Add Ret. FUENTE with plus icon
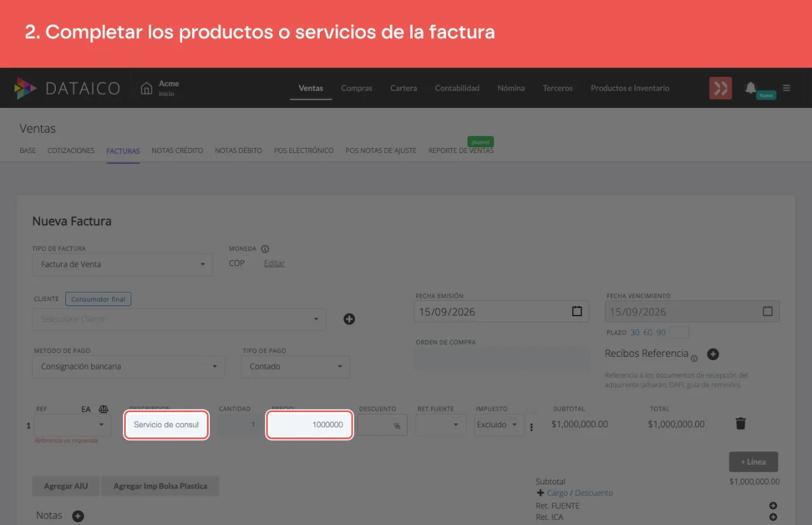812x525 pixels. [773, 506]
